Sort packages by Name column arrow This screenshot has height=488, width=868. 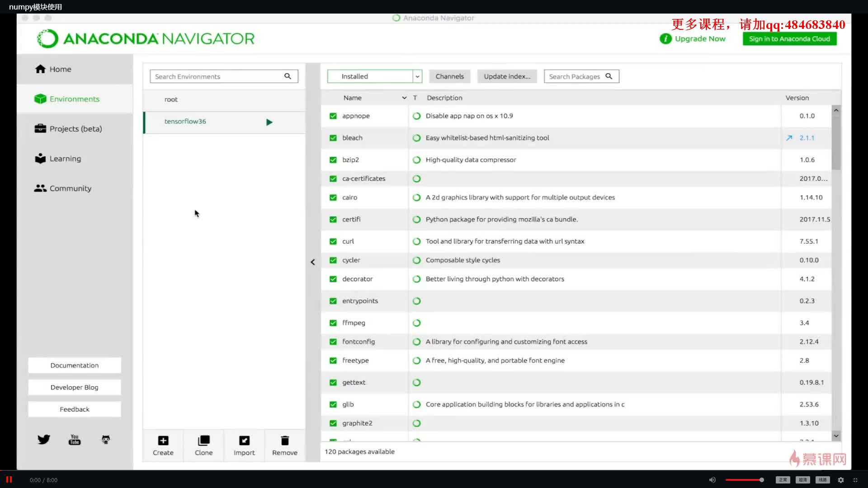coord(404,98)
